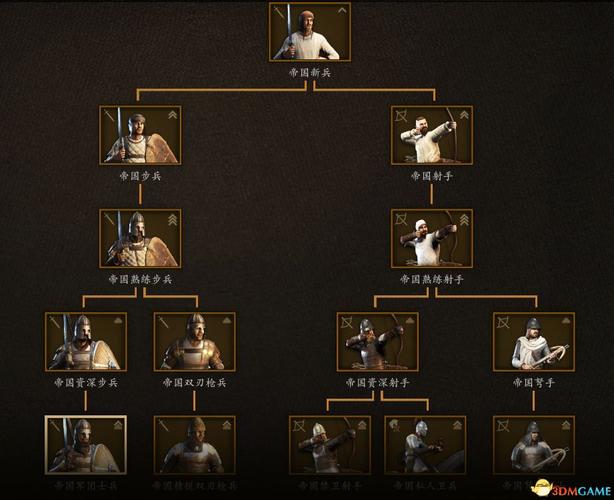Screen dimensions: 614x500
Task: Click the triple-chevron tier icon on 帝国熟练射手
Action: (x=464, y=220)
